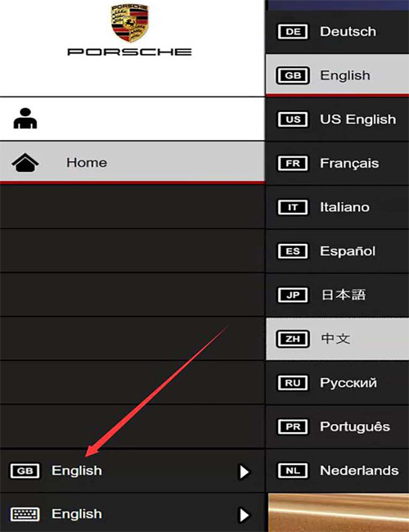Click the keyboard layout icon
Viewport: 409px width, 532px height.
(x=25, y=514)
